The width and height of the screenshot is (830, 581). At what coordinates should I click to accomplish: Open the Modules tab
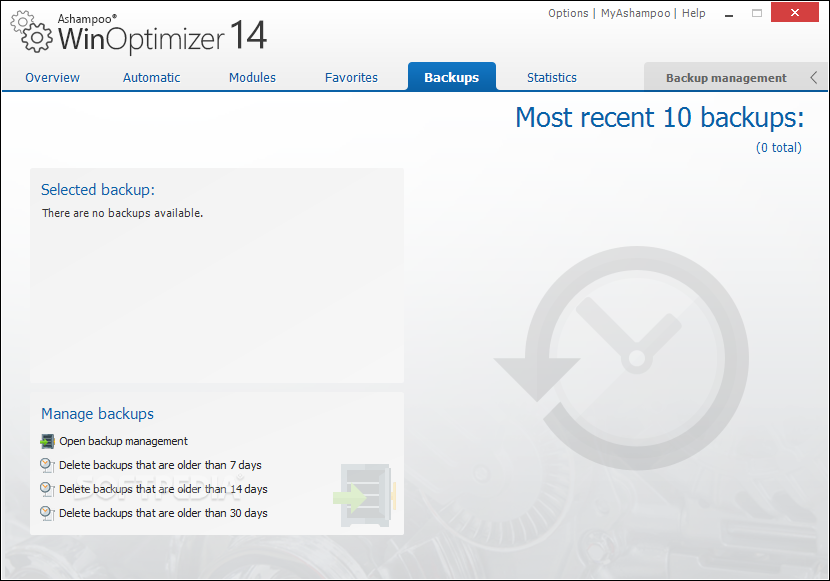pos(252,78)
